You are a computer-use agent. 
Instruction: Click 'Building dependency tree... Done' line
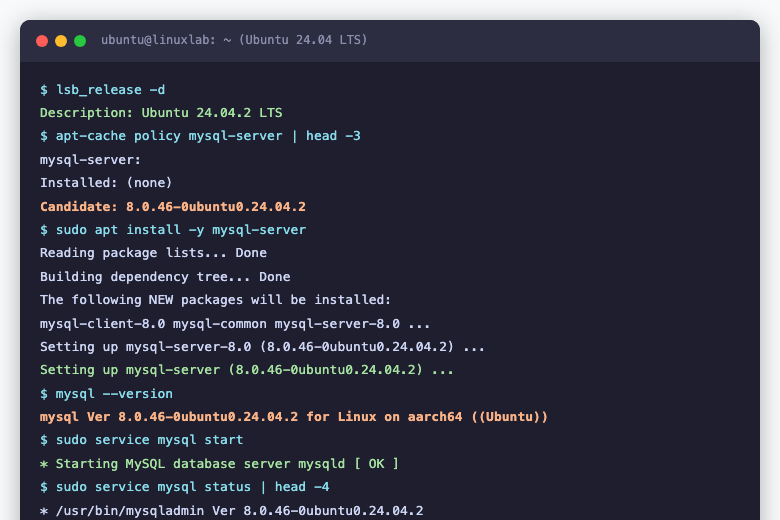[x=165, y=277]
